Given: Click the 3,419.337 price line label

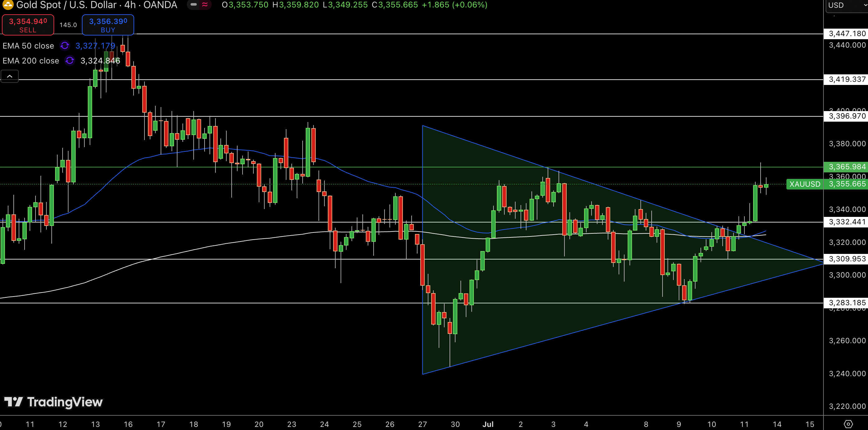Looking at the screenshot, I should (x=846, y=79).
